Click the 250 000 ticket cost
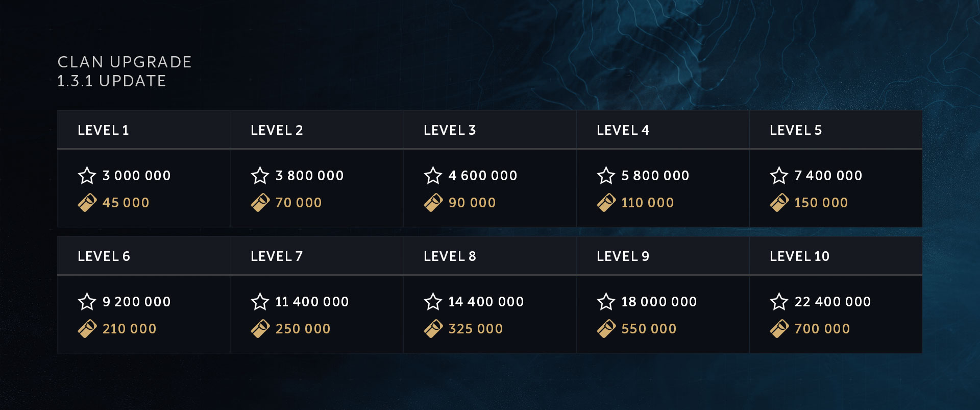The width and height of the screenshot is (980, 410). [x=303, y=329]
